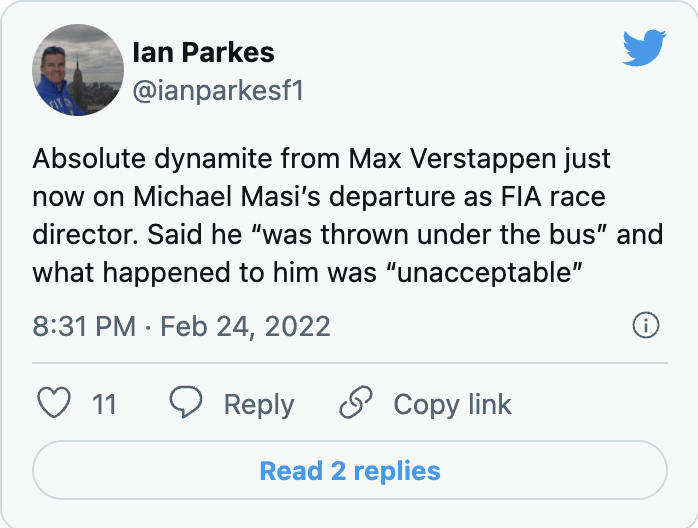
Task: Like the tweet with the heart icon
Action: [x=54, y=404]
